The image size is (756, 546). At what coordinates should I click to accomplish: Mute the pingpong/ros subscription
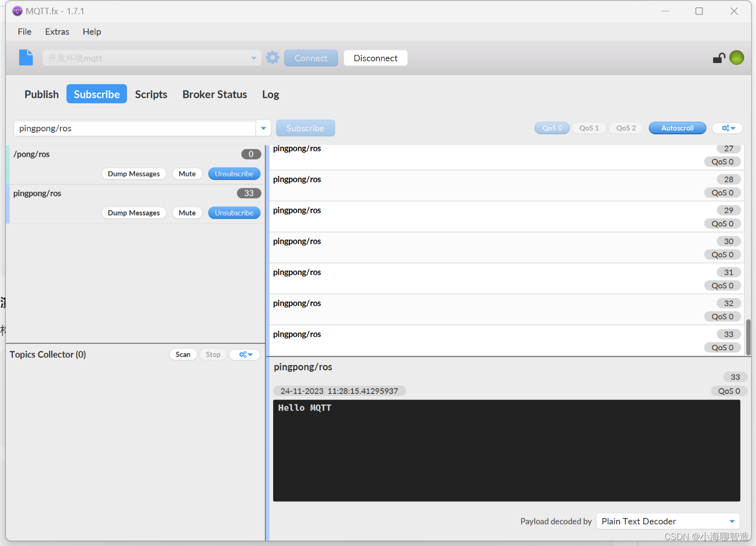(x=187, y=212)
